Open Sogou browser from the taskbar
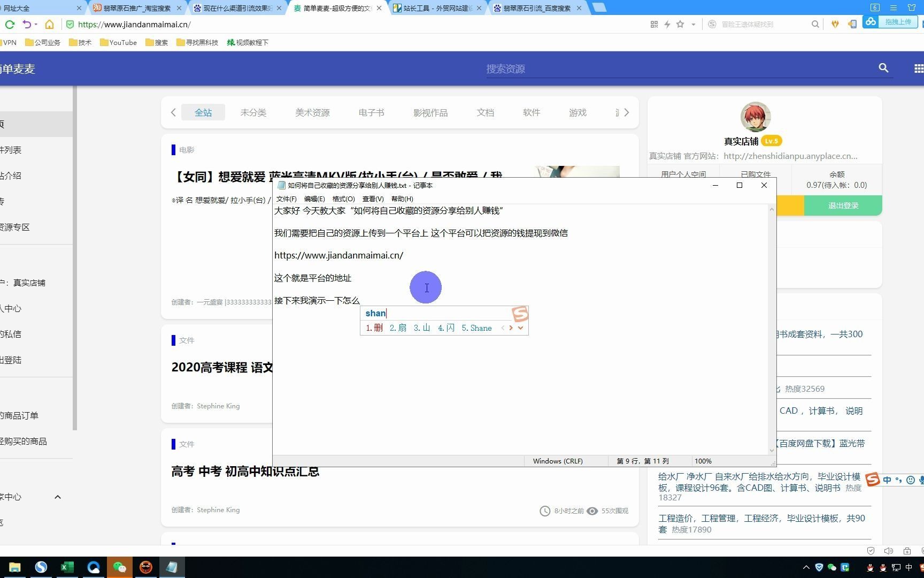Viewport: 924px width, 578px height. pyautogui.click(x=41, y=567)
